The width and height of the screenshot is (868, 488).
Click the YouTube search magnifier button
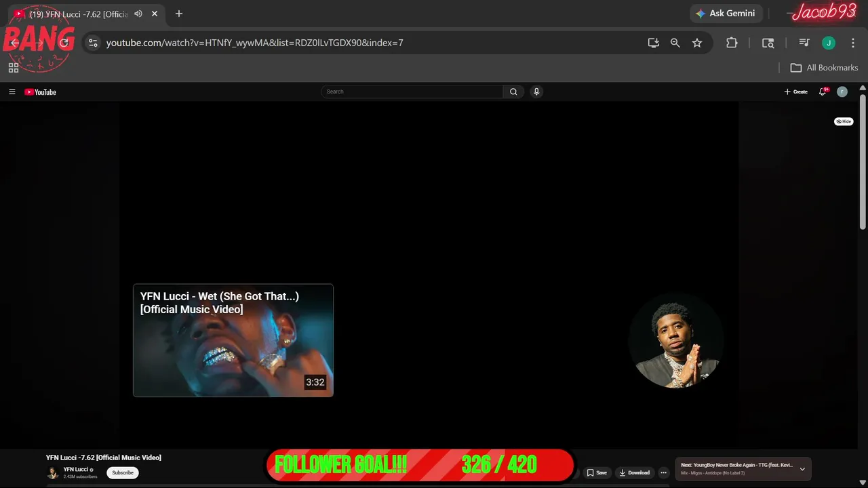[x=513, y=91]
